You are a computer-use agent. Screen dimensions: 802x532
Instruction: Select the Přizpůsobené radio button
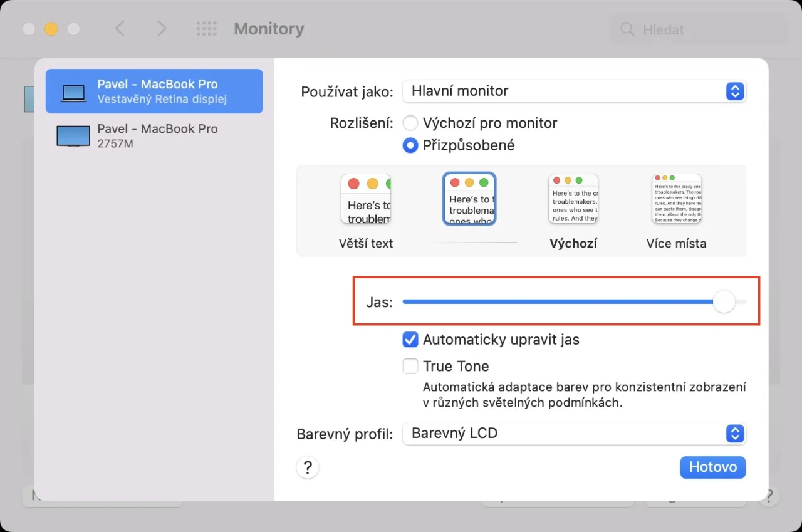(x=410, y=145)
